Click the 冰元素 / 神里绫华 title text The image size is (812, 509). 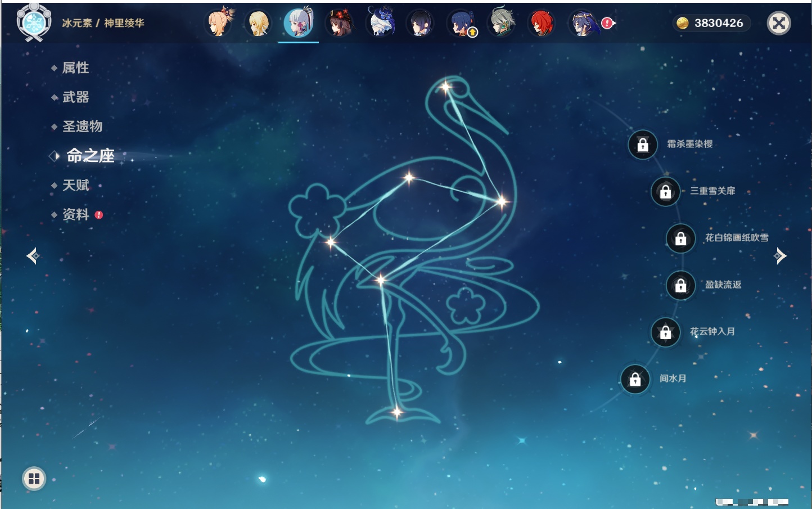tap(103, 23)
